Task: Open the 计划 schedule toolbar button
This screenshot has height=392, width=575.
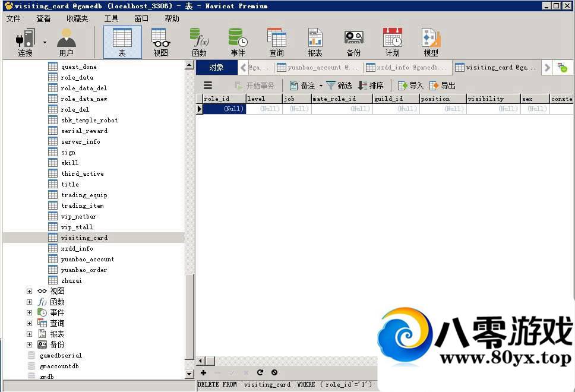Action: coord(393,42)
